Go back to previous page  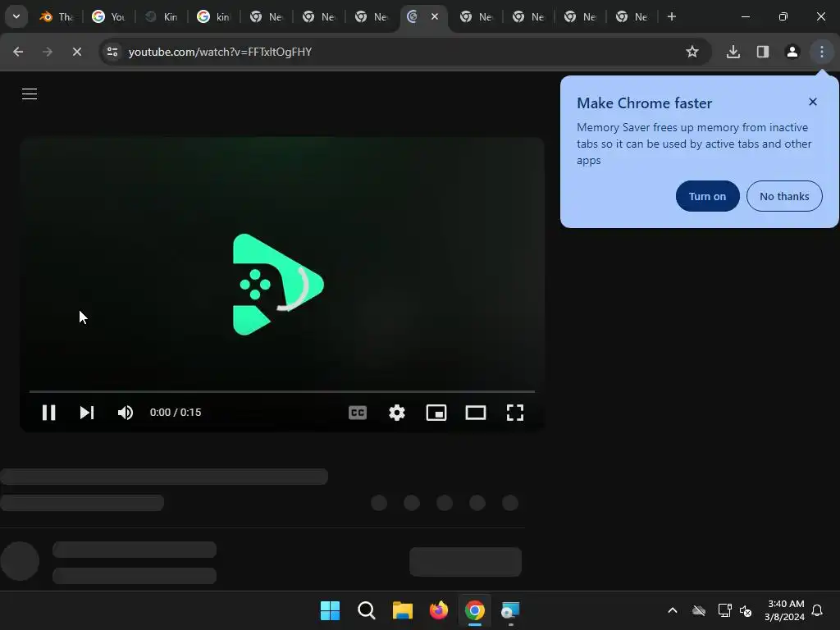18,52
